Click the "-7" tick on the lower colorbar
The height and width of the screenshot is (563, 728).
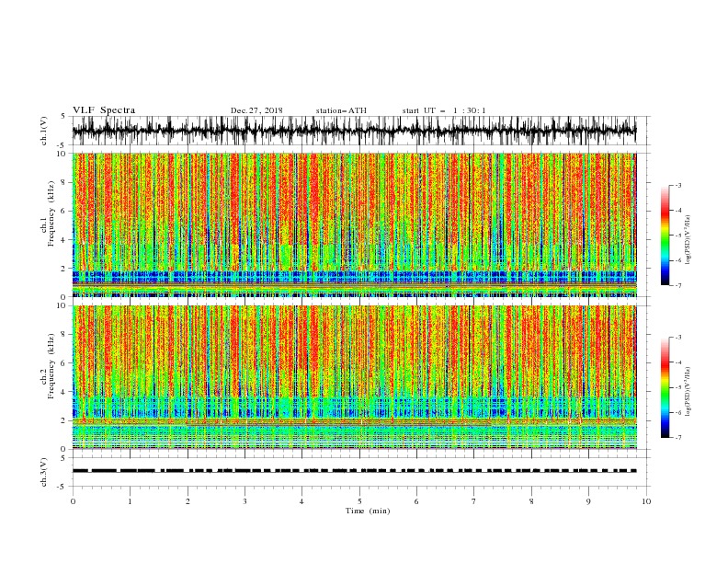coord(678,437)
